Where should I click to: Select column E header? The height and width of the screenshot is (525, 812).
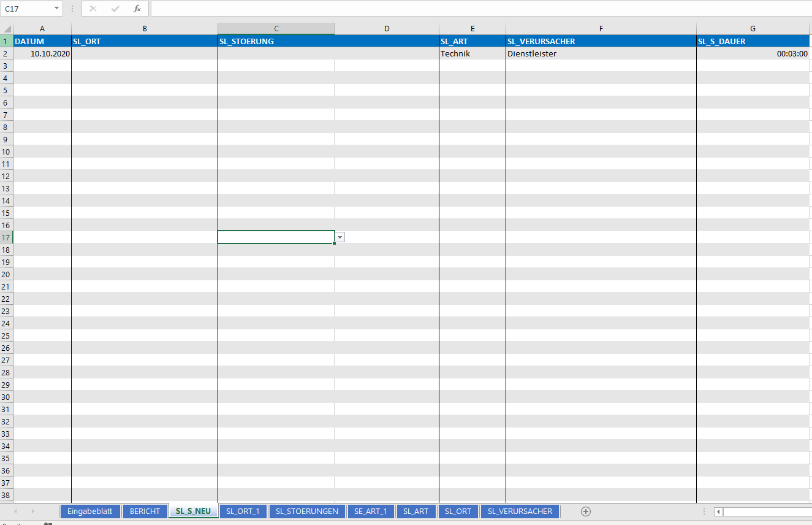pyautogui.click(x=472, y=29)
